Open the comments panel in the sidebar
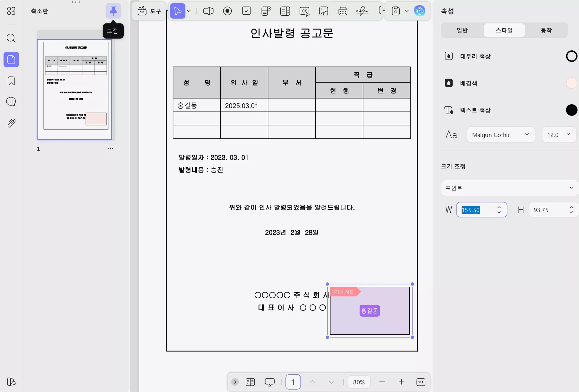This screenshot has width=579, height=392. (x=11, y=102)
